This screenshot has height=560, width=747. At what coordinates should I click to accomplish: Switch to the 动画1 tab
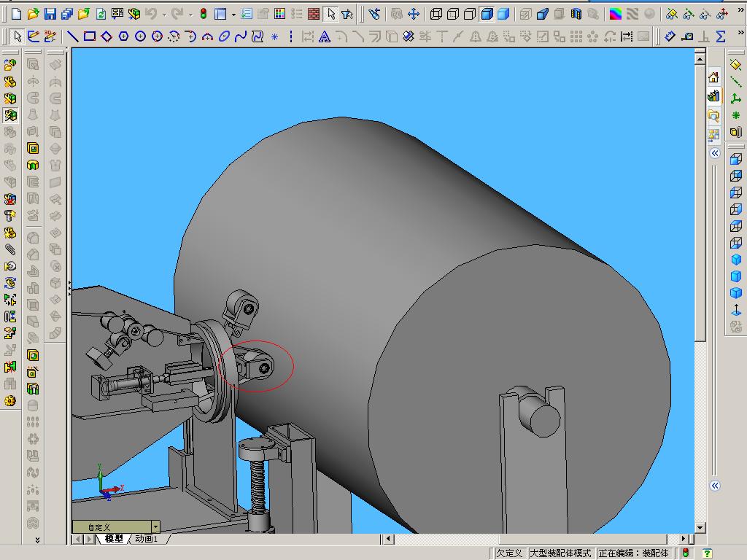pyautogui.click(x=146, y=539)
